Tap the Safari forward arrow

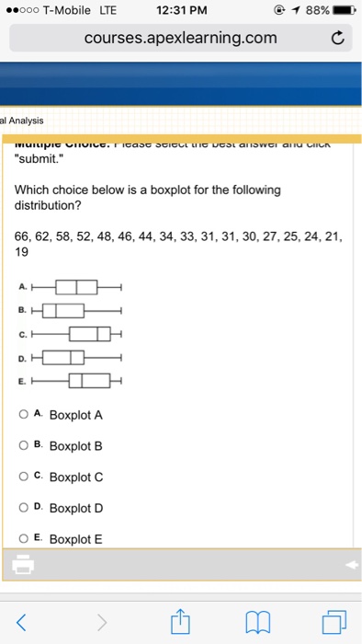pos(102,622)
